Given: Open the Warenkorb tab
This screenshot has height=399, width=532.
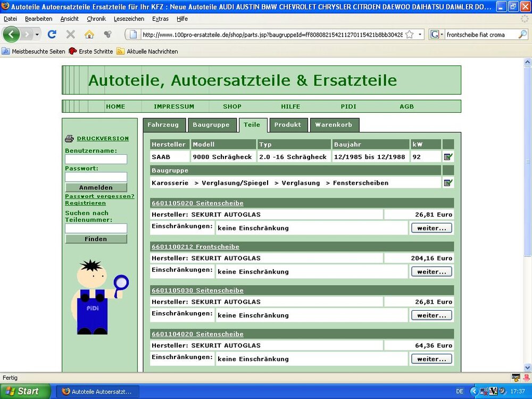Looking at the screenshot, I should [335, 125].
